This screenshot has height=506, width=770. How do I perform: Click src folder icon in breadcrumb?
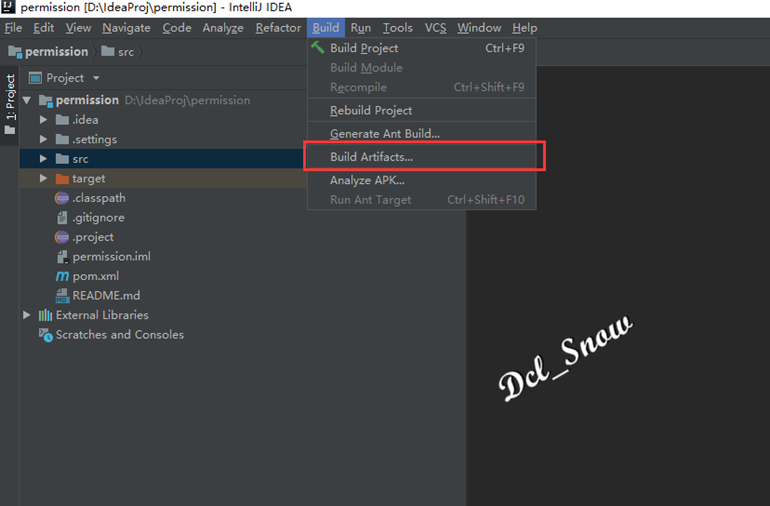tap(108, 51)
